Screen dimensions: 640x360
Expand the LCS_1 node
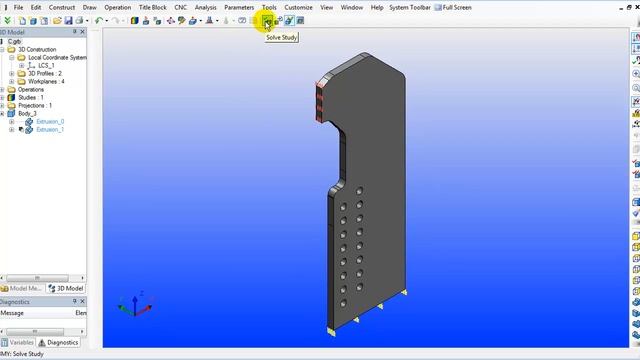(x=22, y=65)
